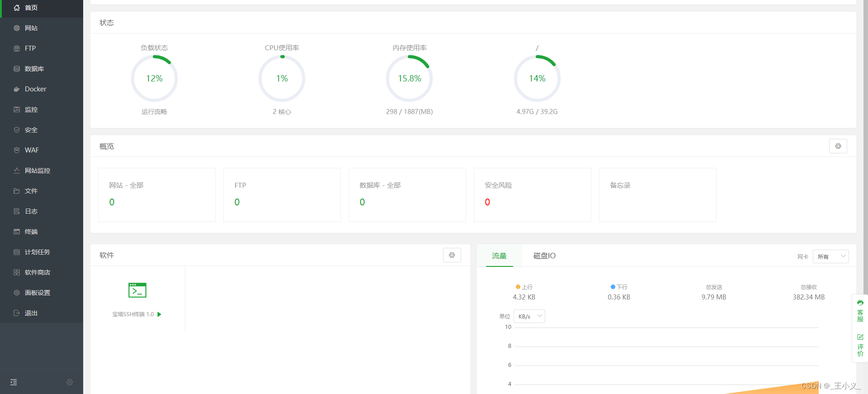Click the 负载状态 12% gauge
This screenshot has height=394, width=868.
click(154, 79)
